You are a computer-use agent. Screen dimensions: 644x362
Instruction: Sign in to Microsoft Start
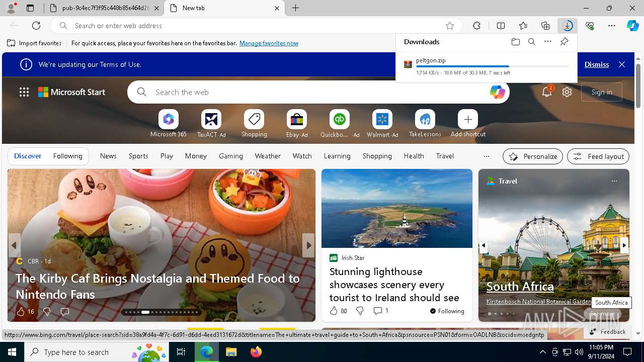click(602, 92)
